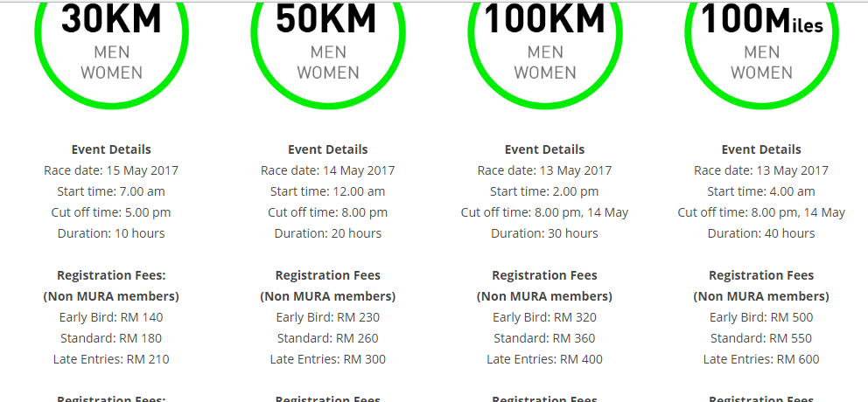Click Registration Fees heading in 100KM column
This screenshot has width=868, height=402.
(545, 275)
